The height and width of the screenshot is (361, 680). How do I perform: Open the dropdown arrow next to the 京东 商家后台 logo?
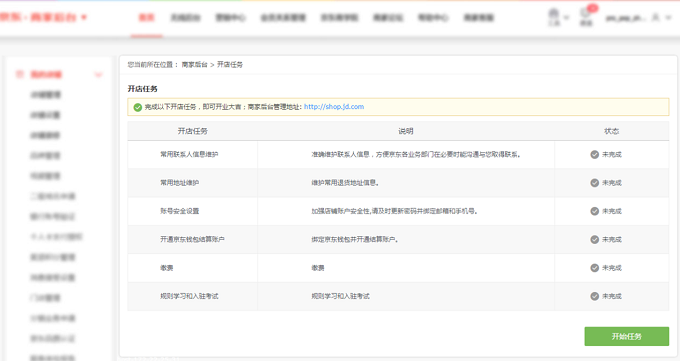pos(84,17)
